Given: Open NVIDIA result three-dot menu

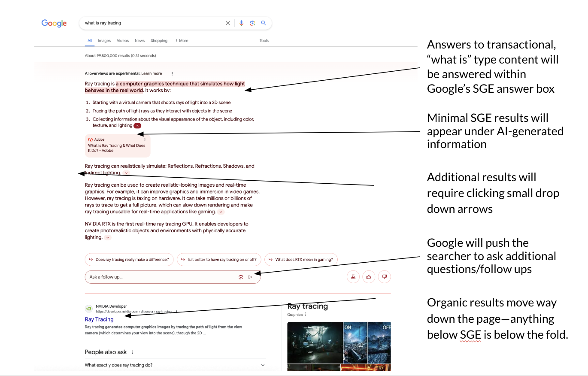Looking at the screenshot, I should click(176, 312).
